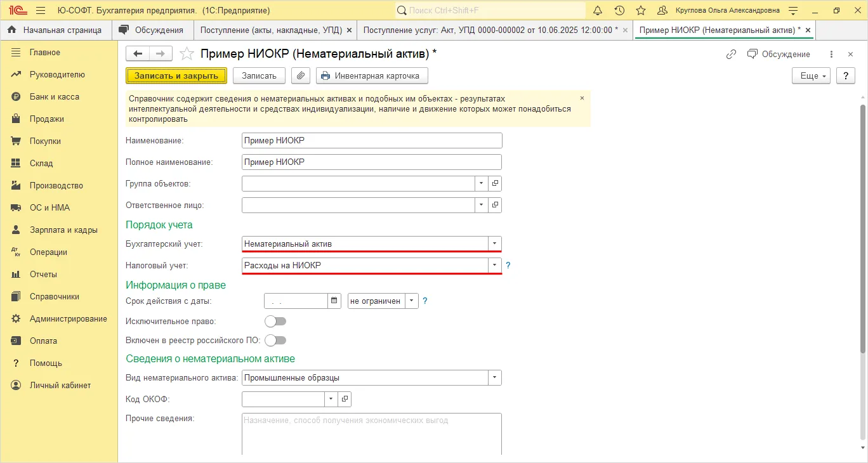Click Записать и закрыть button
The height and width of the screenshot is (463, 868).
(176, 75)
